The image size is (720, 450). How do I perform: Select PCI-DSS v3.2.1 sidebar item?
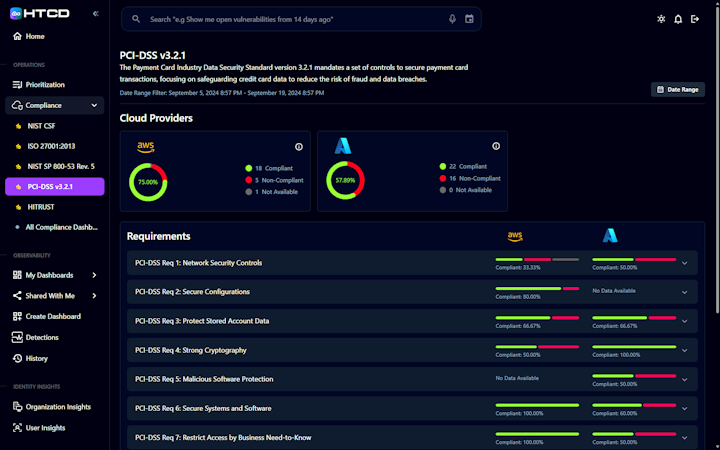pyautogui.click(x=55, y=186)
